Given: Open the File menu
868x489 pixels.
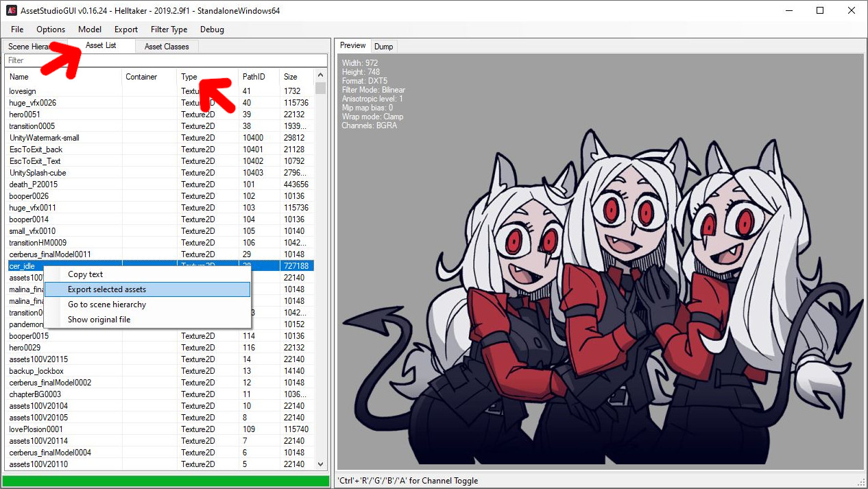Looking at the screenshot, I should [x=17, y=29].
